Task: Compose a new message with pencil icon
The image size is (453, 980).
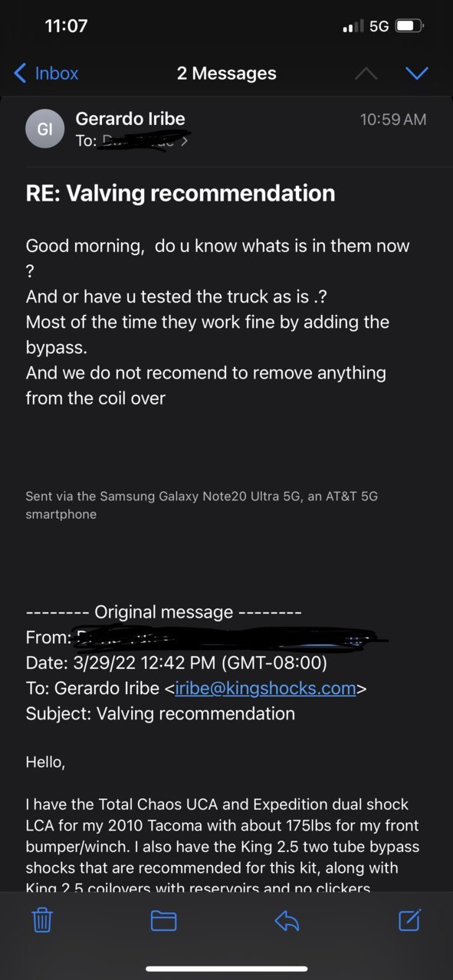Action: 411,919
